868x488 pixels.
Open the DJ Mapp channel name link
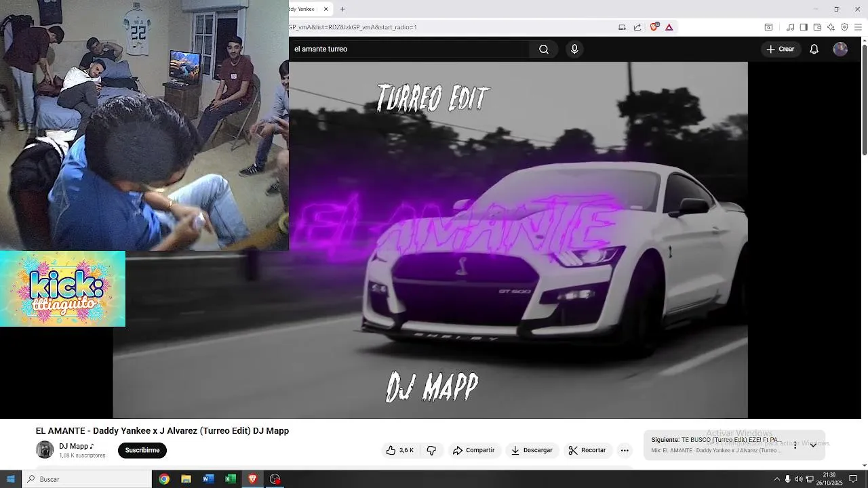(76, 446)
